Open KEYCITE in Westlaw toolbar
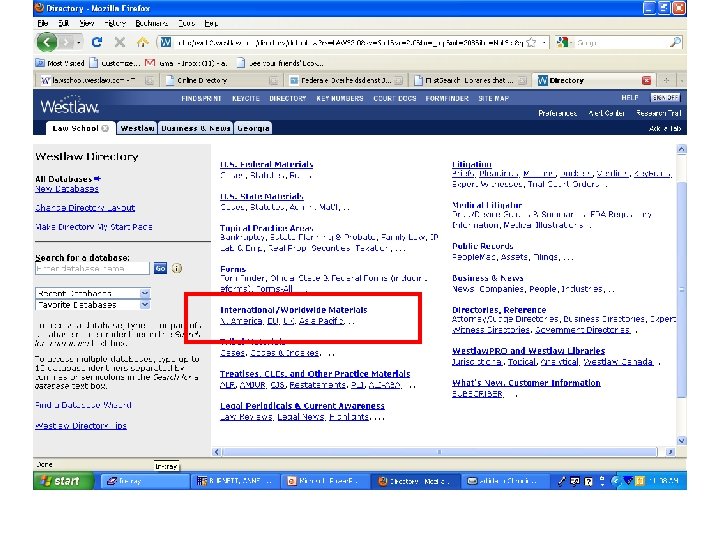 click(246, 98)
